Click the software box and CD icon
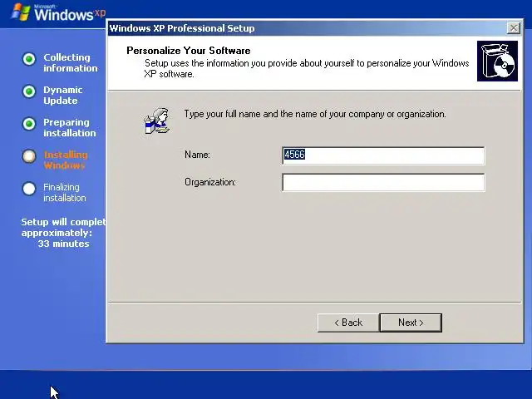The image size is (532, 399). [497, 61]
